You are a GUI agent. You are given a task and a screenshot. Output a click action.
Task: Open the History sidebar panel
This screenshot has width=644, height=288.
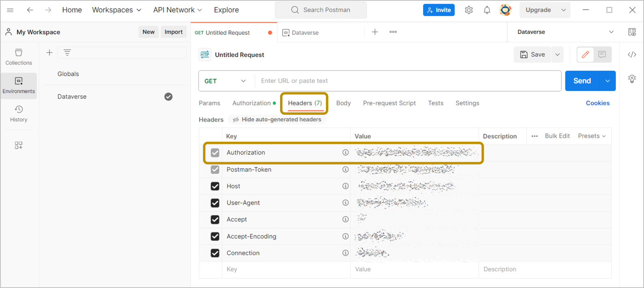click(x=19, y=114)
